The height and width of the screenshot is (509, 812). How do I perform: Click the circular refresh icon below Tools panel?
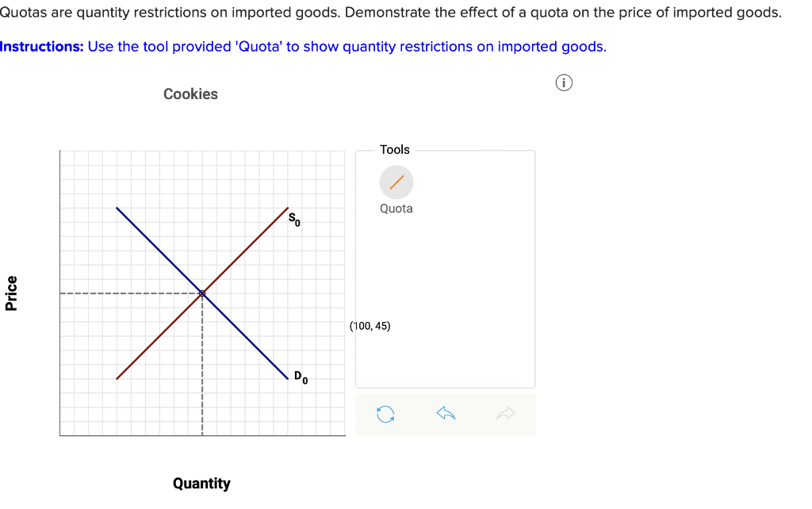point(386,413)
